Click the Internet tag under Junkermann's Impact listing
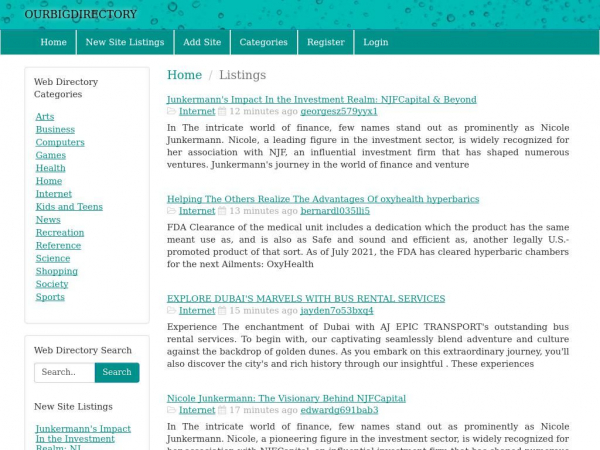 [x=197, y=111]
